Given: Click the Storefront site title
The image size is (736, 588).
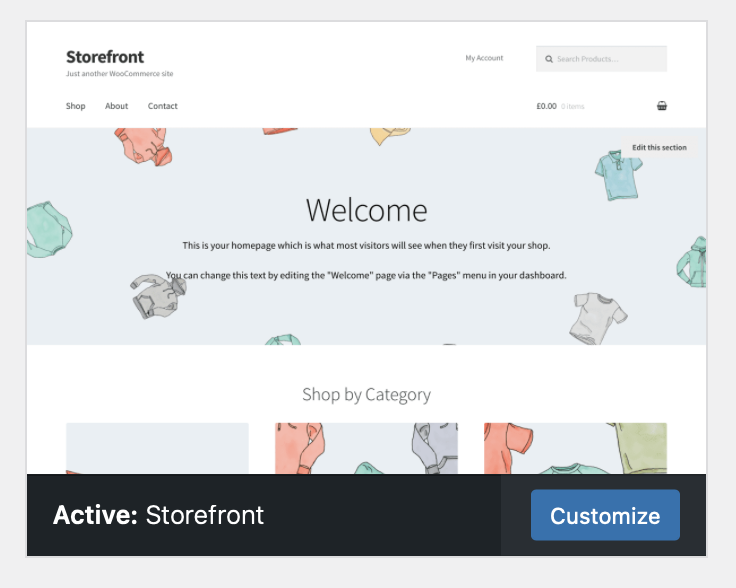Looking at the screenshot, I should click(x=105, y=56).
